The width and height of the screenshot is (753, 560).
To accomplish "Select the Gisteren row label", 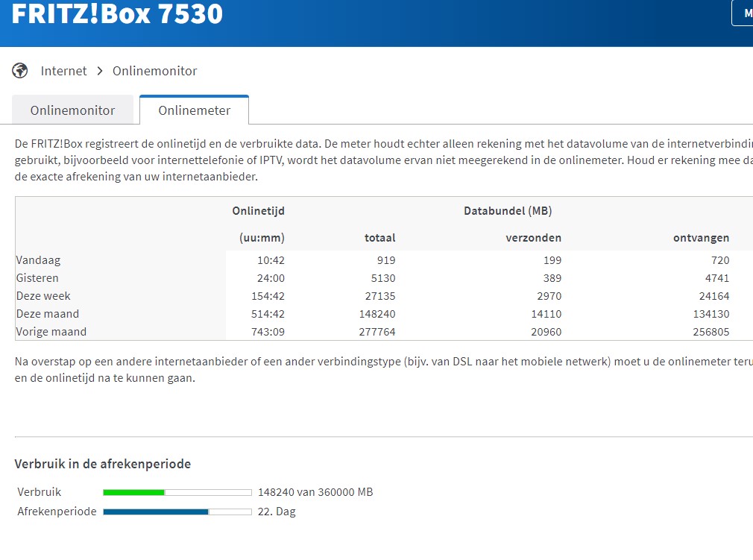I will 37,278.
